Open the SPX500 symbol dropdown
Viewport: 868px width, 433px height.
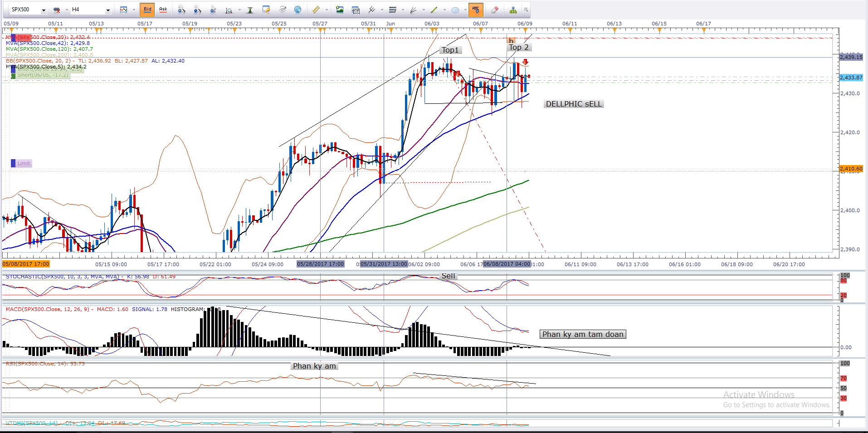pyautogui.click(x=44, y=10)
